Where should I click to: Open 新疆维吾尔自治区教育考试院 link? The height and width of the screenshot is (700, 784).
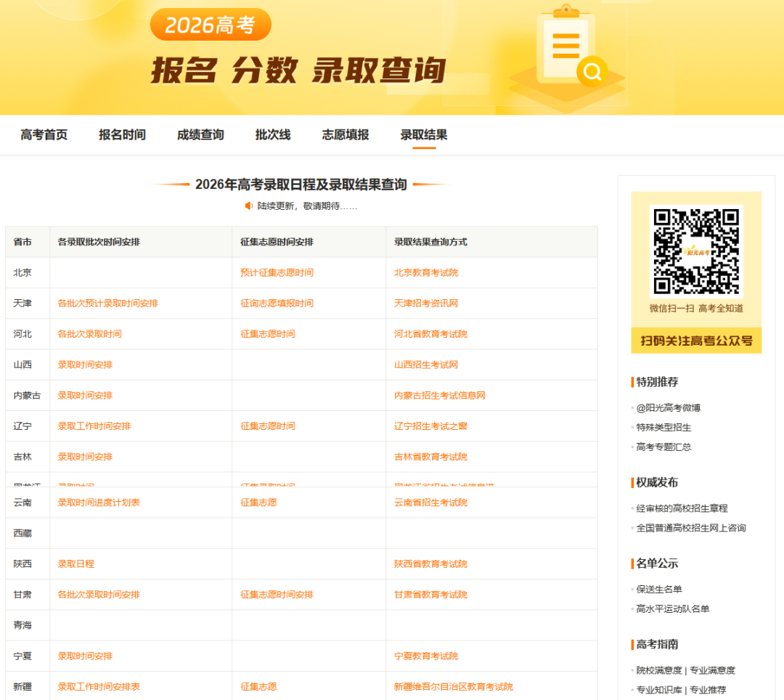(x=454, y=686)
